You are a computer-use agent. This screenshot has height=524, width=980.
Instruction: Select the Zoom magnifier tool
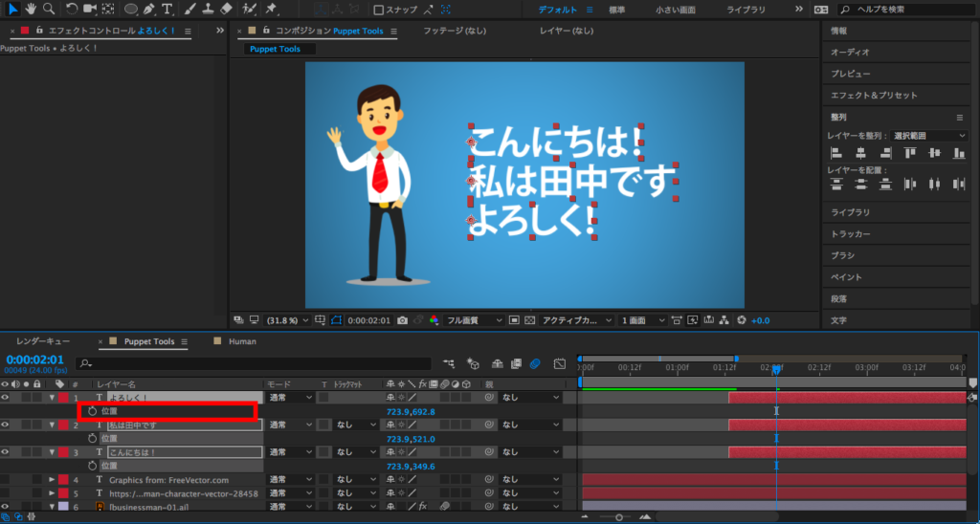pos(49,10)
